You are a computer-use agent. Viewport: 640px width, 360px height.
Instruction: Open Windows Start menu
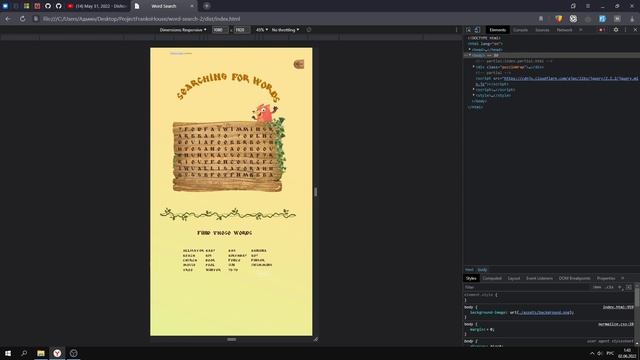click(x=8, y=353)
